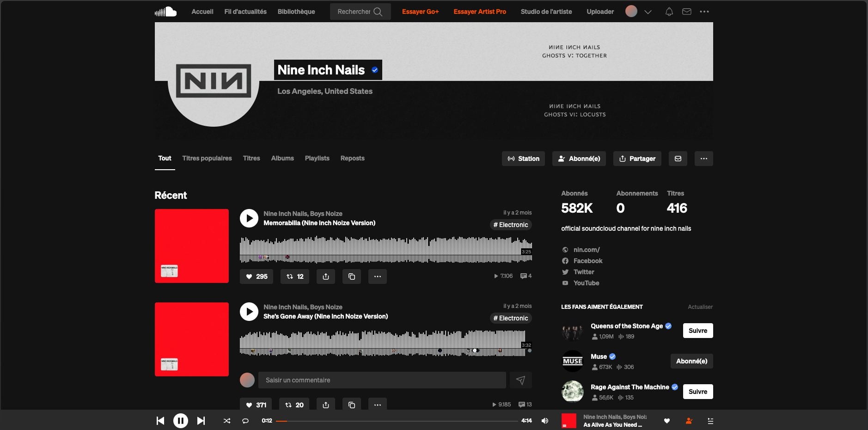
Task: Open the YouTube profile link
Action: (x=586, y=283)
